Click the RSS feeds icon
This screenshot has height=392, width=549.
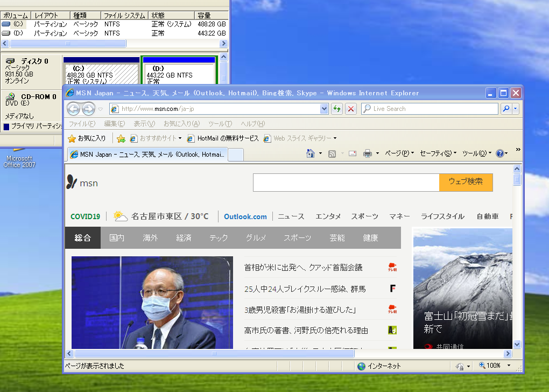[x=332, y=153]
